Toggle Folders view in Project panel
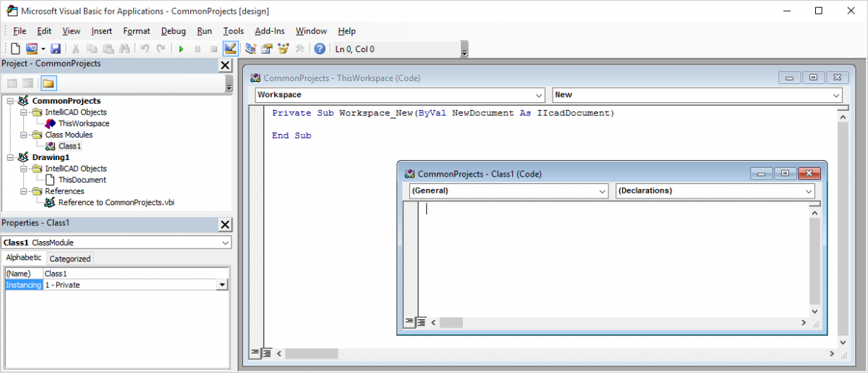868x373 pixels. [48, 83]
